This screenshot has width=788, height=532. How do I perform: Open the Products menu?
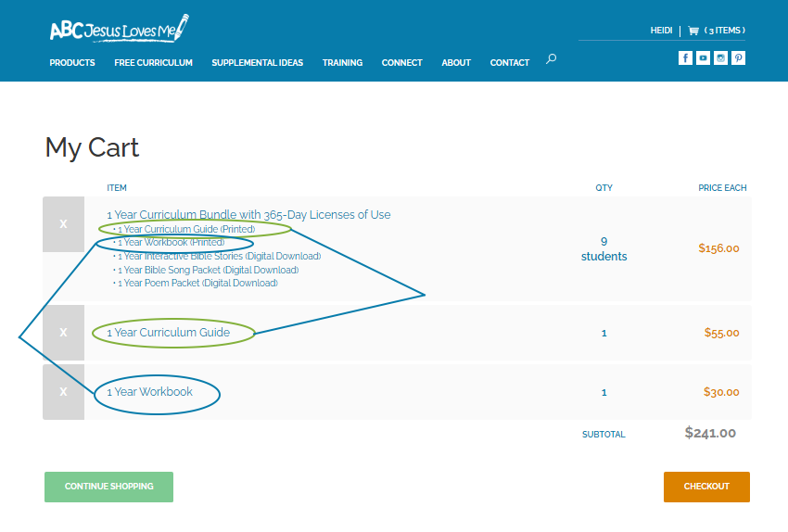72,63
